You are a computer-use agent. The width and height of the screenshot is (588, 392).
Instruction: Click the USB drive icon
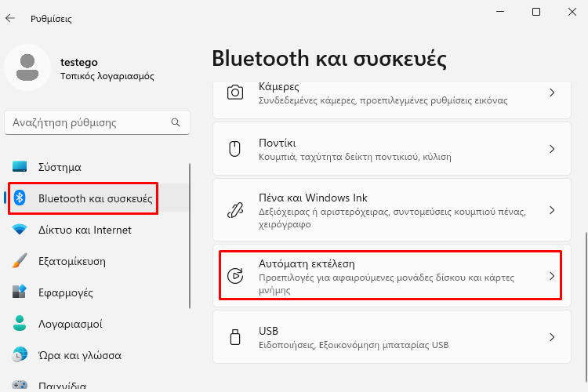coord(235,337)
